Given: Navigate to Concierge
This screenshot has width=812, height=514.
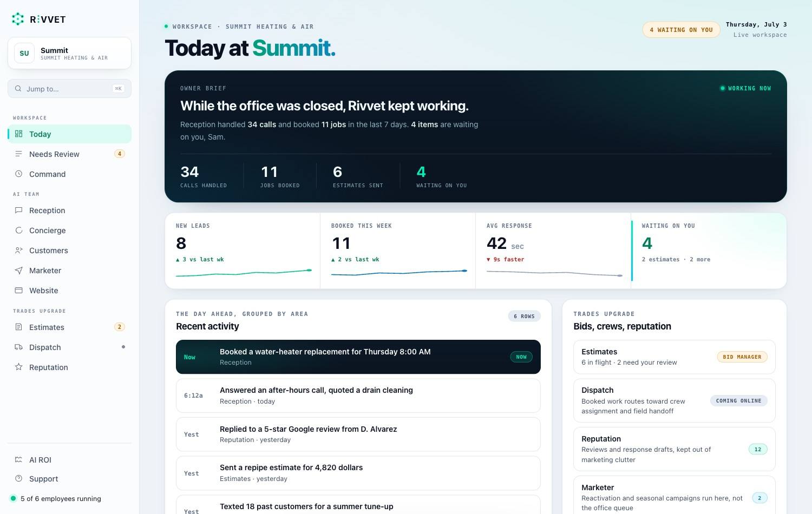Looking at the screenshot, I should (69, 230).
